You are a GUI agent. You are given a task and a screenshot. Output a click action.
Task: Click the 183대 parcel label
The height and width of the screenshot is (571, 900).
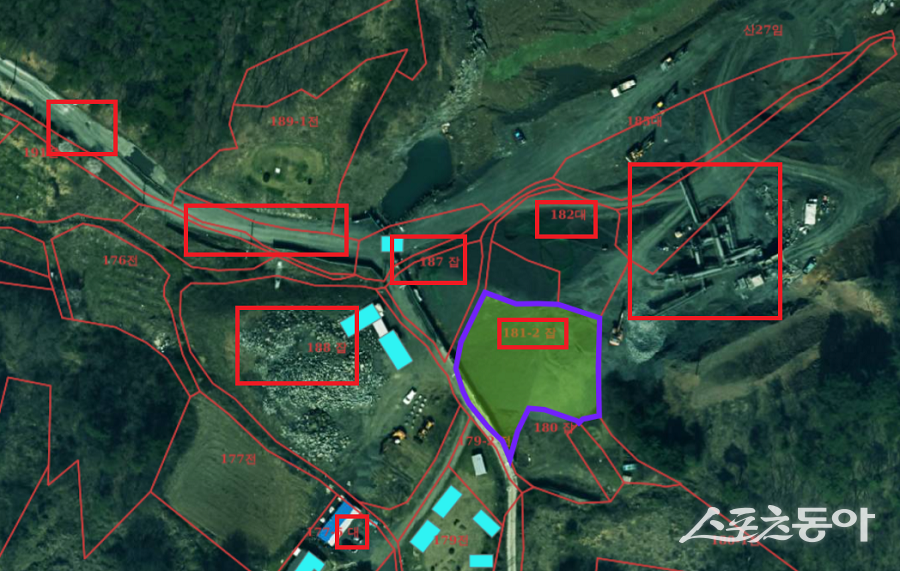tap(645, 121)
